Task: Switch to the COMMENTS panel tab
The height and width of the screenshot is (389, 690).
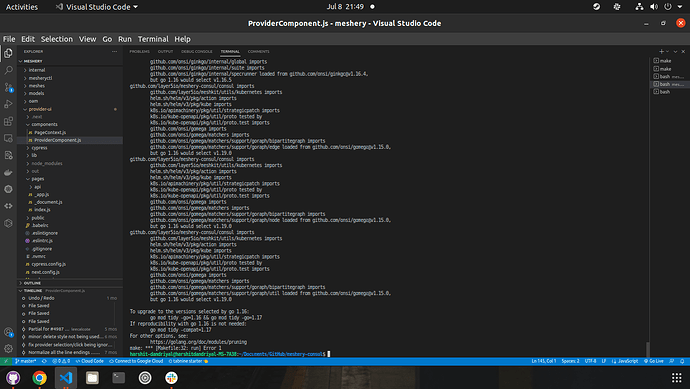Action: click(x=258, y=51)
